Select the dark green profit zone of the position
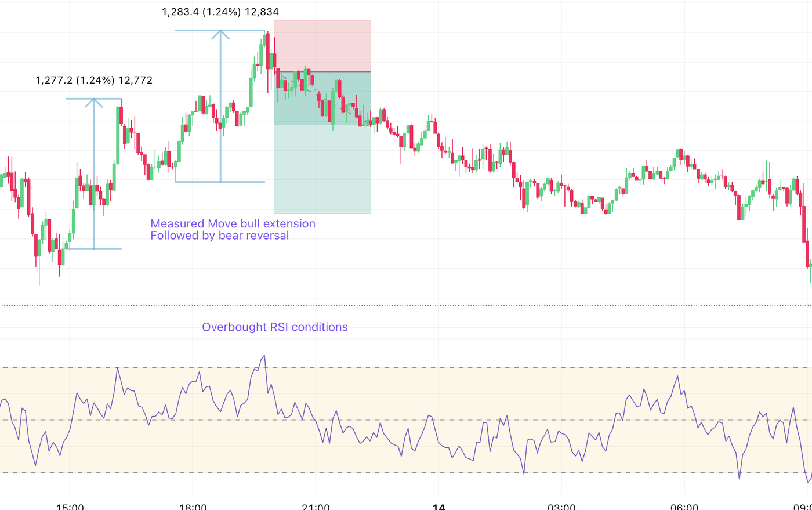The height and width of the screenshot is (510, 812). click(322, 97)
